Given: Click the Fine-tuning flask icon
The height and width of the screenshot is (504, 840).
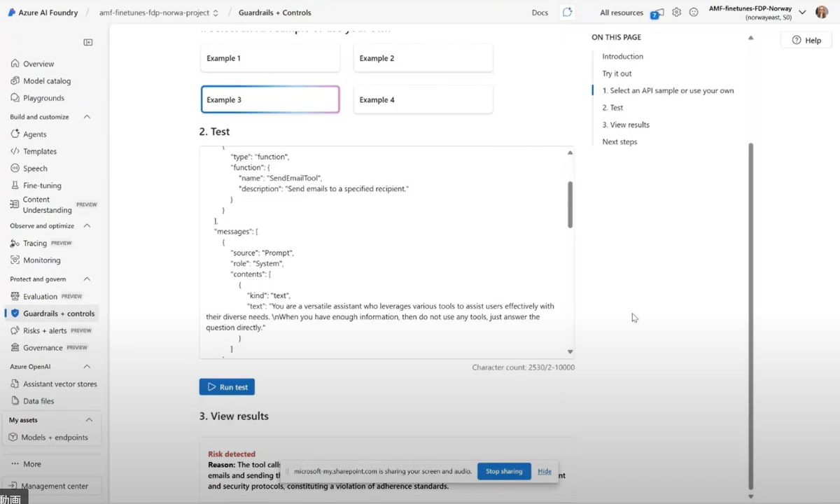Looking at the screenshot, I should (15, 185).
